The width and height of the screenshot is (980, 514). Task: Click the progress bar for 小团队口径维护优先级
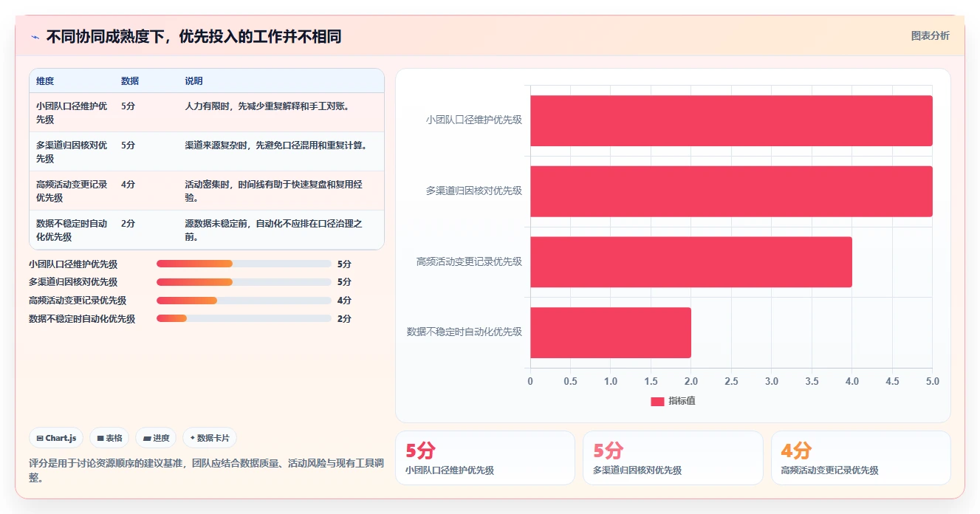pos(244,264)
